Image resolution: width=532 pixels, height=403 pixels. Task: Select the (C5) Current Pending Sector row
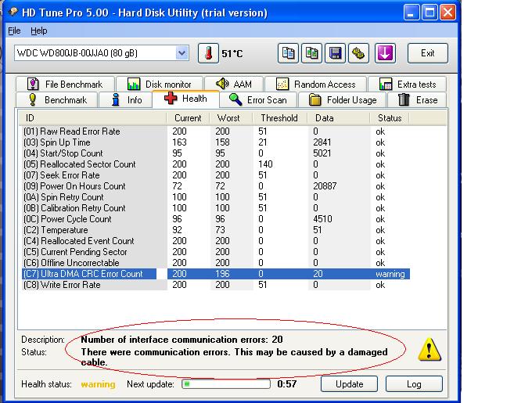tap(216, 252)
